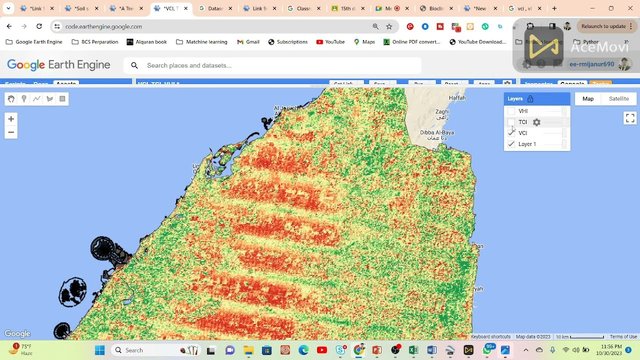Click the taskbar Search box
Viewport: 640px width, 360px height.
155,350
